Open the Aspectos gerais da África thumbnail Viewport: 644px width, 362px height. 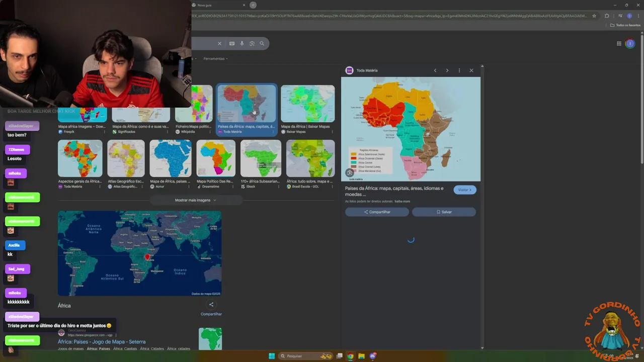(x=80, y=158)
